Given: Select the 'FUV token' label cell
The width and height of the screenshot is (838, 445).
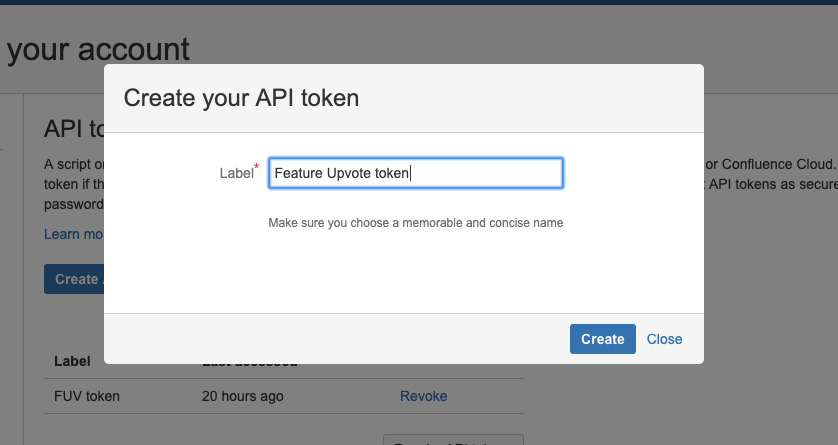Looking at the screenshot, I should coord(87,396).
